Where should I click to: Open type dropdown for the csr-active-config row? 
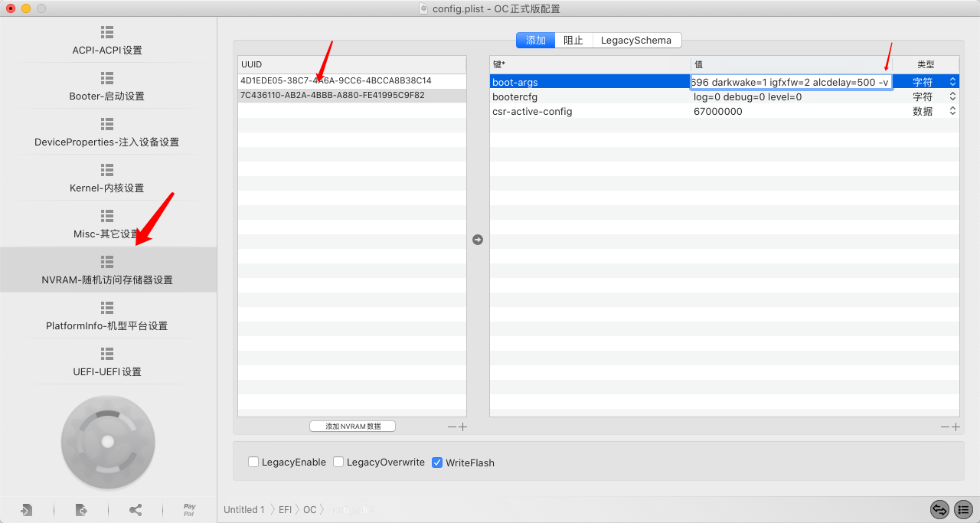(952, 111)
